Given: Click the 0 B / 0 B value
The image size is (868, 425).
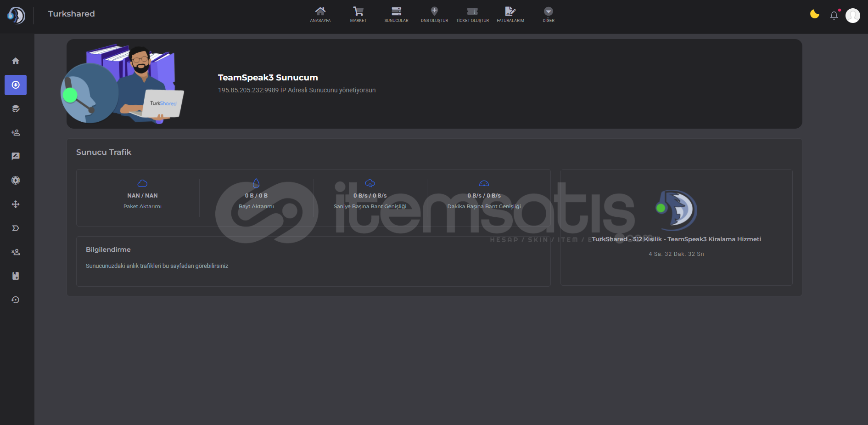Looking at the screenshot, I should [x=256, y=196].
